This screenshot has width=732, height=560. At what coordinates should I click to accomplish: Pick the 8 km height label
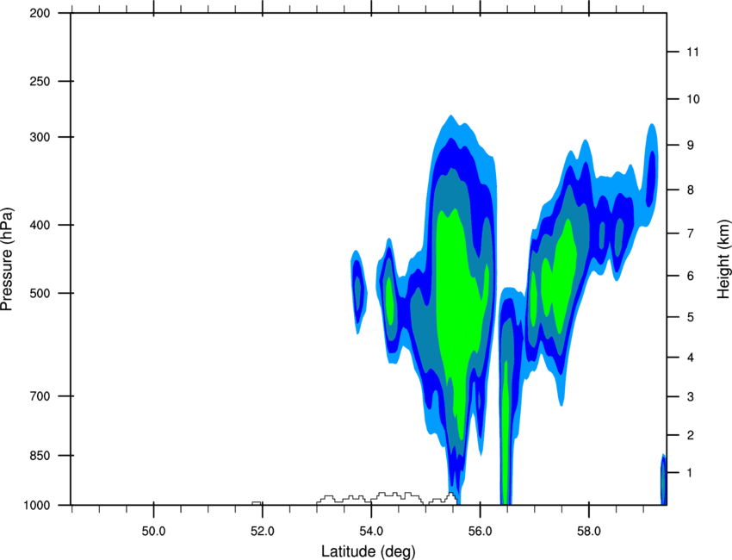coord(691,190)
